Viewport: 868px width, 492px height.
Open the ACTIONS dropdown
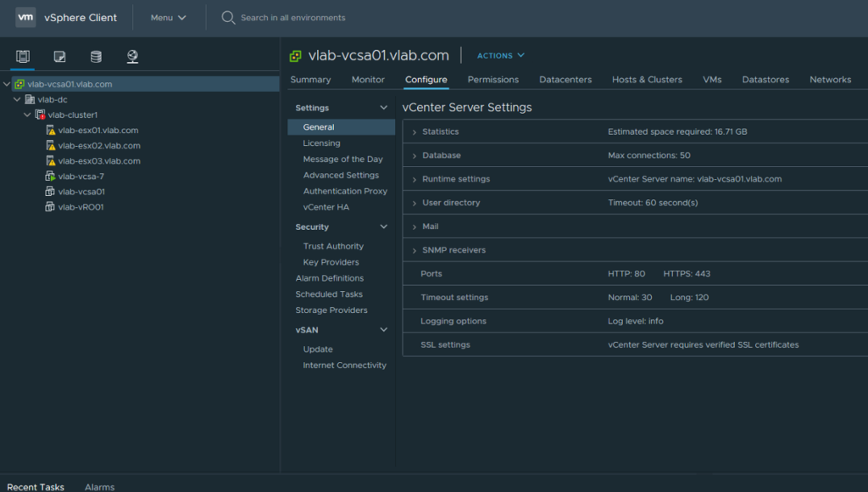click(500, 55)
